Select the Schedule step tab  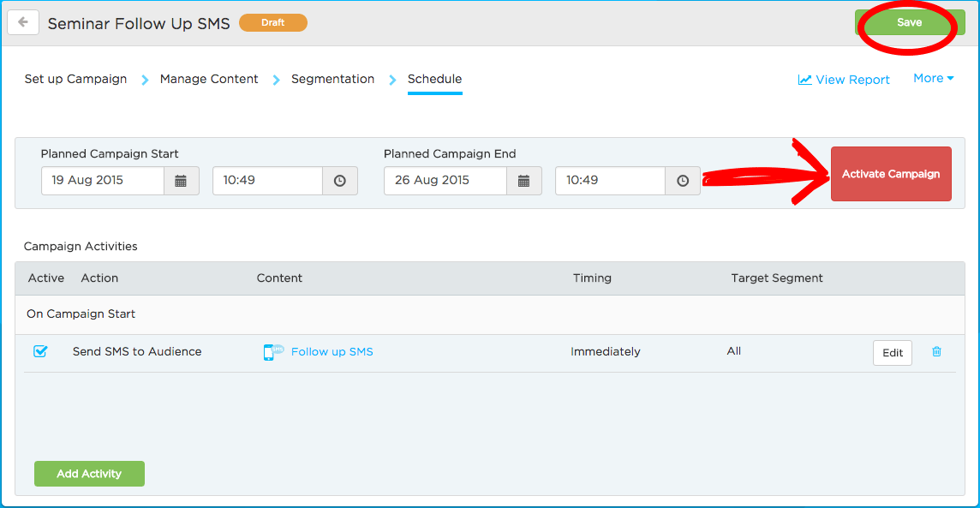pos(434,79)
